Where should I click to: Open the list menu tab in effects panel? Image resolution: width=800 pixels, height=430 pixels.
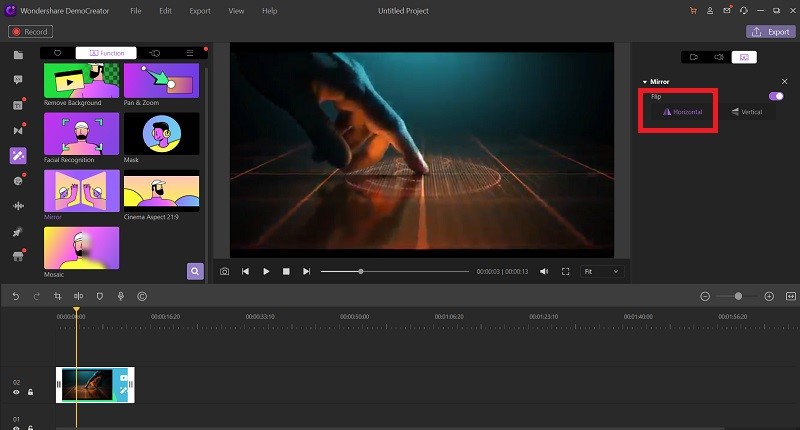pos(190,53)
